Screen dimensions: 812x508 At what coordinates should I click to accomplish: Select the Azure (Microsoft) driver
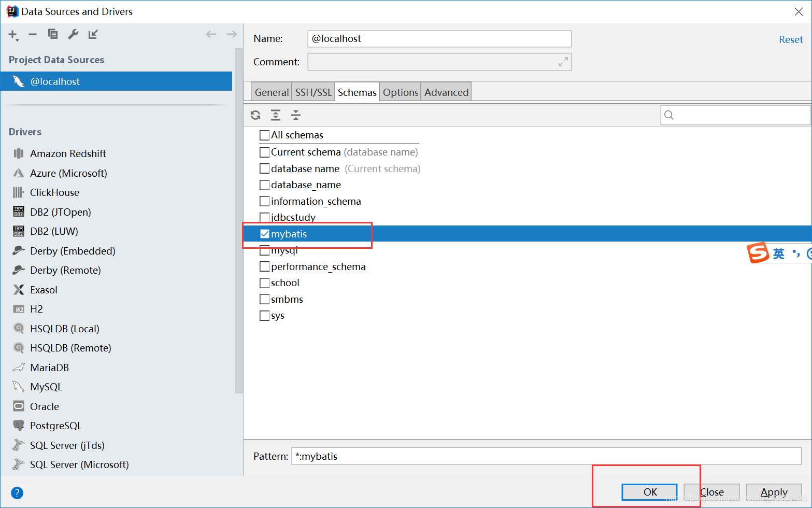click(68, 173)
